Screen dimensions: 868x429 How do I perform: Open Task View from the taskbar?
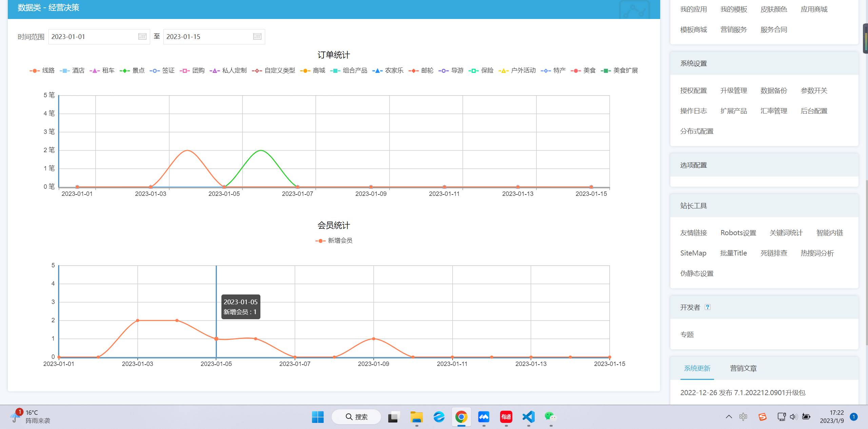(394, 417)
